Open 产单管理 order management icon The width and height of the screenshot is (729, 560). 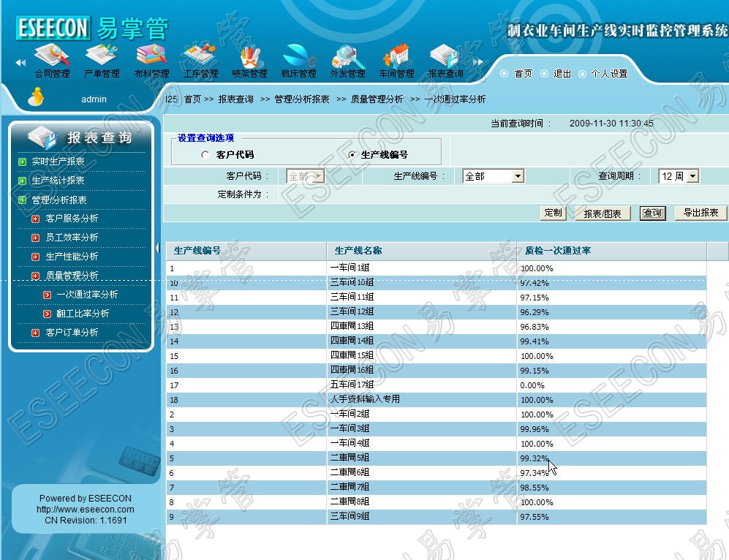coord(102,57)
